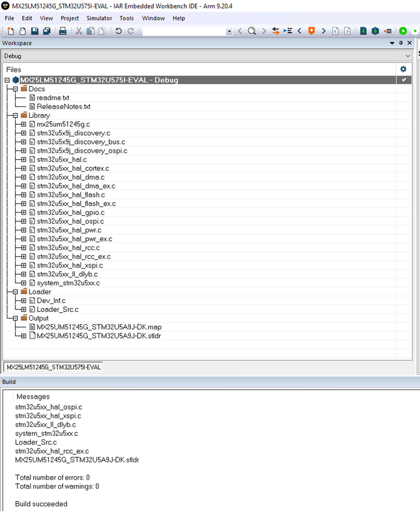This screenshot has width=420, height=511.
Task: Open the Simulator menu
Action: [x=99, y=18]
